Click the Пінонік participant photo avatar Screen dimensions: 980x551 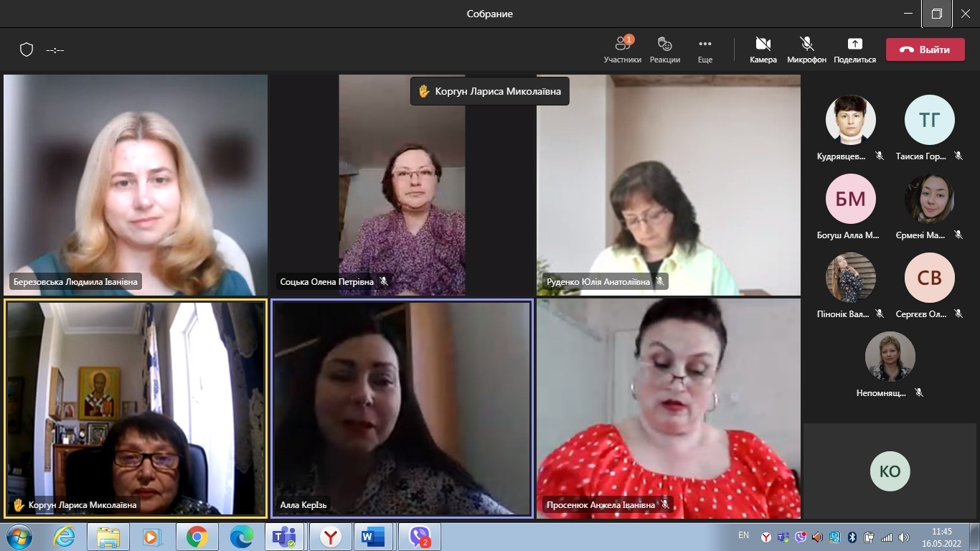[851, 278]
